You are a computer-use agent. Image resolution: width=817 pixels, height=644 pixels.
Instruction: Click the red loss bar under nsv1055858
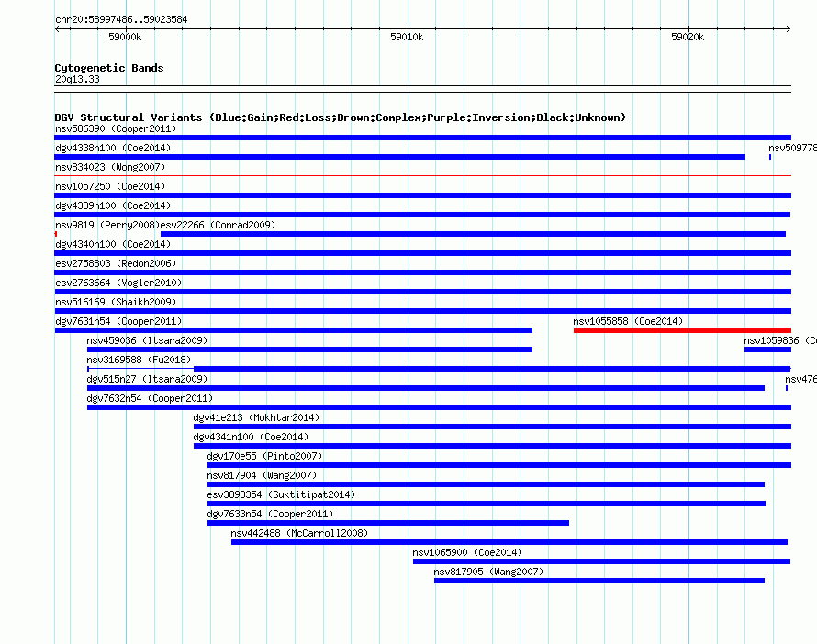682,330
